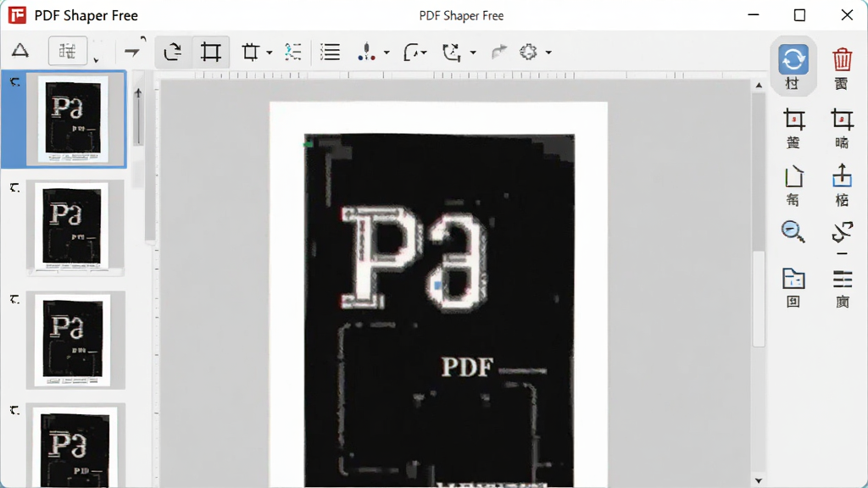The width and height of the screenshot is (868, 488).
Task: Select the fourth page thumbnail
Action: (75, 446)
